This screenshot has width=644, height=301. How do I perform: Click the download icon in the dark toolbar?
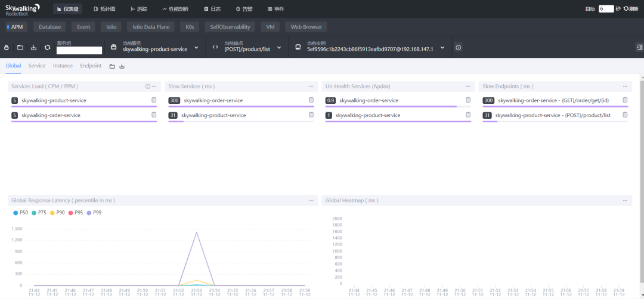coord(33,48)
